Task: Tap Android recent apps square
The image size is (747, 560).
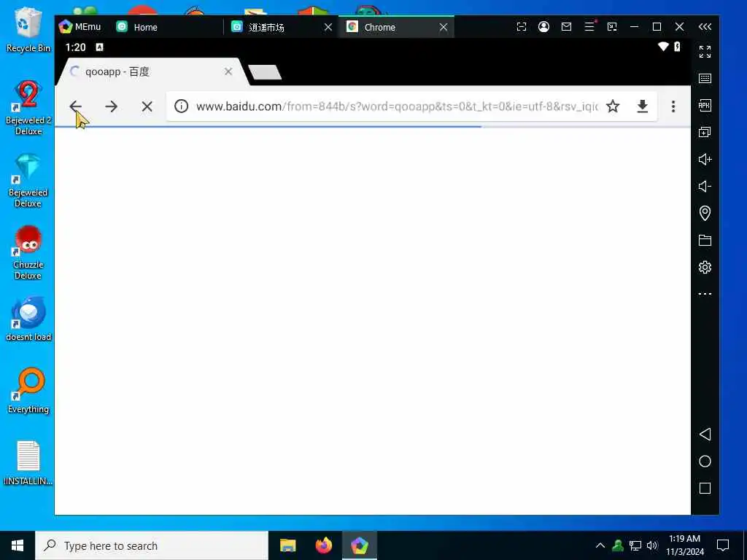Action: pos(705,488)
